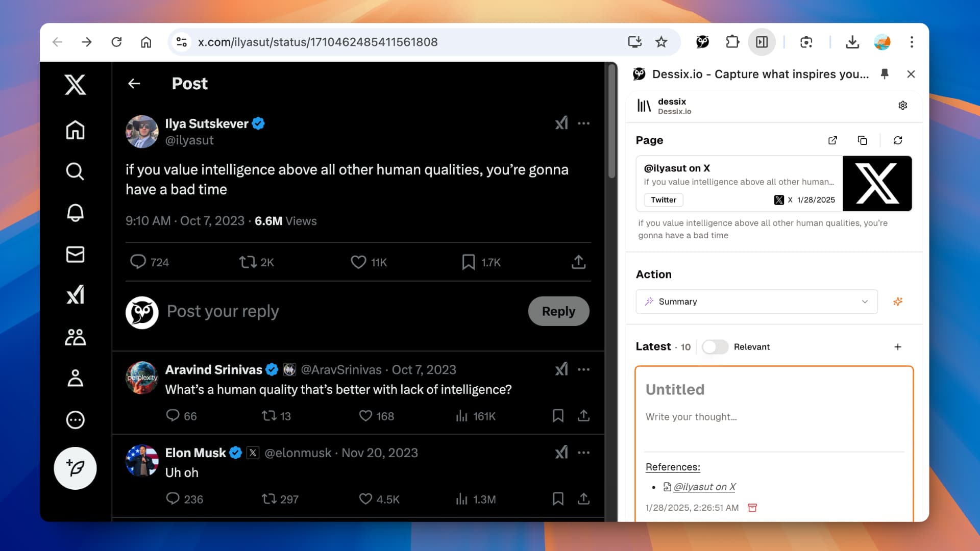Generate with the orange sparkle icon

click(898, 302)
